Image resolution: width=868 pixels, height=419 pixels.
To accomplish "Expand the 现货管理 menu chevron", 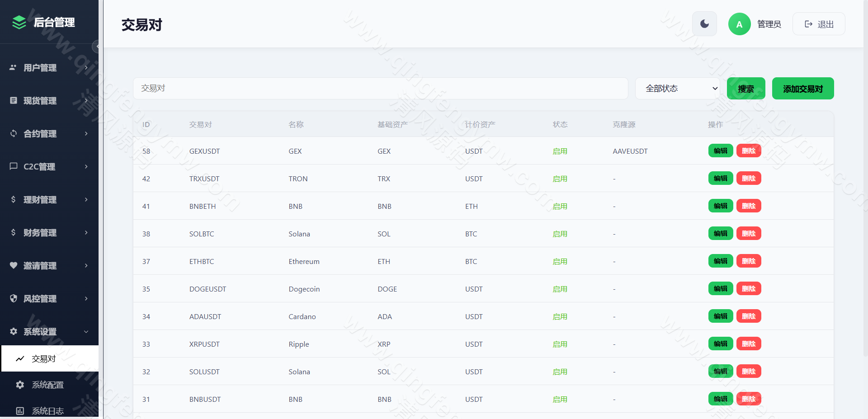I will click(x=86, y=100).
